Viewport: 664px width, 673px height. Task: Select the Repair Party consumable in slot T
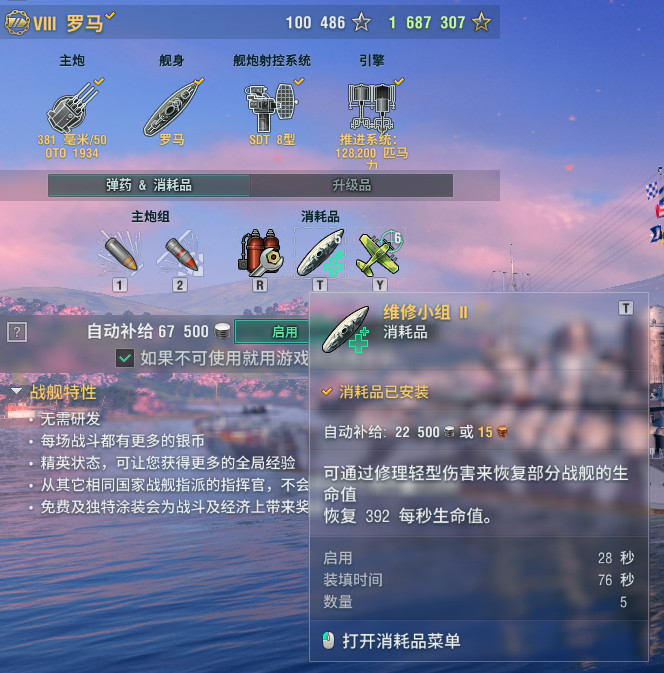point(320,253)
